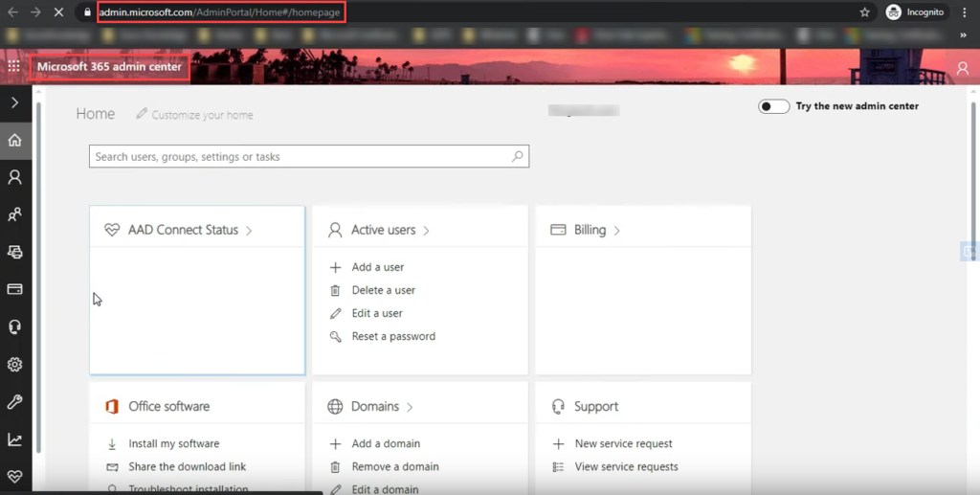
Task: Click View service requests
Action: [626, 467]
